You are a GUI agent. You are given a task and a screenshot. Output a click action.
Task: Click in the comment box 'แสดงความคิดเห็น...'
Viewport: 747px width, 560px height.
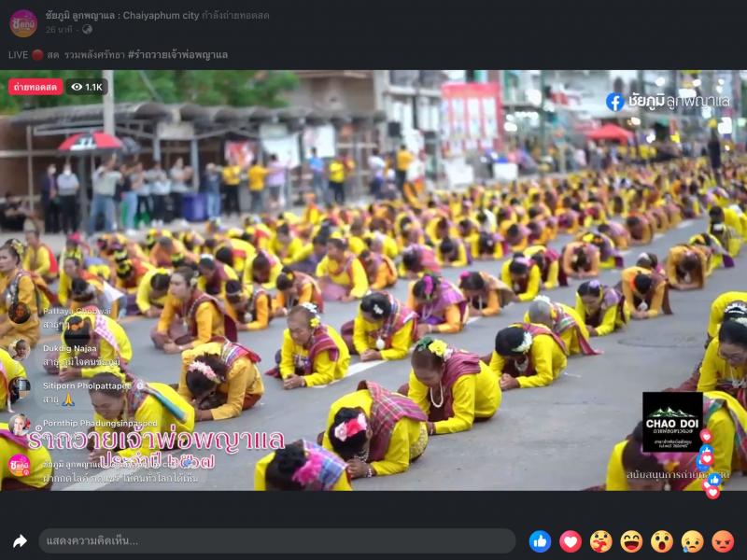[x=276, y=541]
